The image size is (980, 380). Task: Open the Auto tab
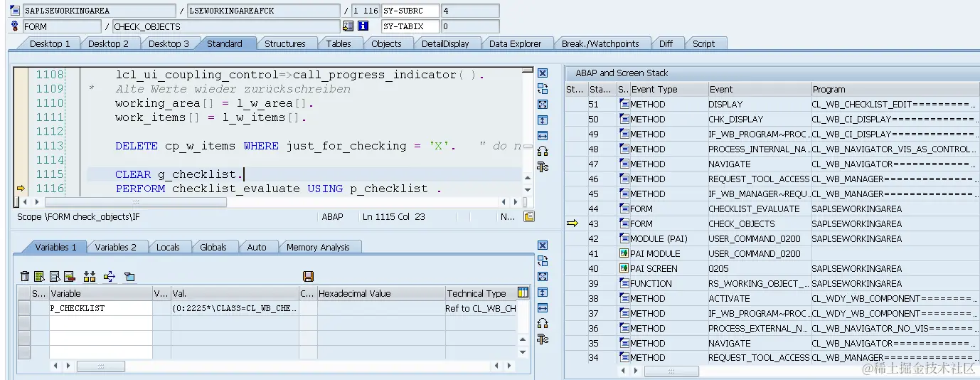point(257,247)
